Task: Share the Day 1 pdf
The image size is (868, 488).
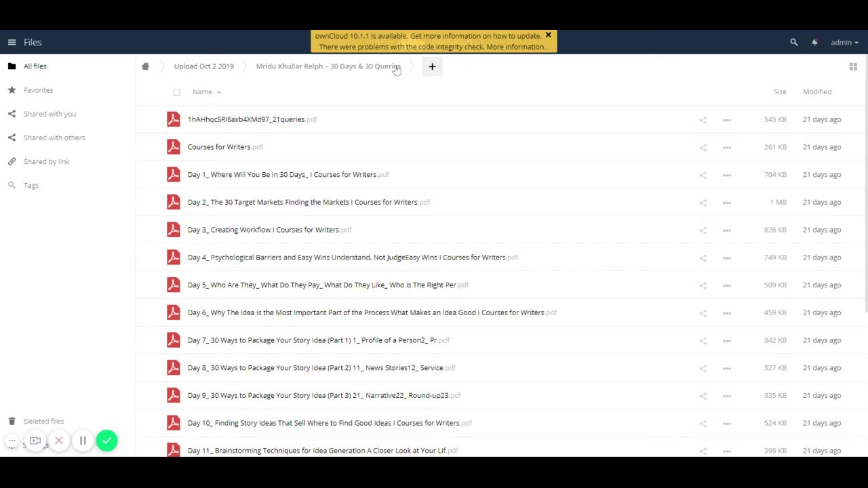Action: [x=703, y=175]
